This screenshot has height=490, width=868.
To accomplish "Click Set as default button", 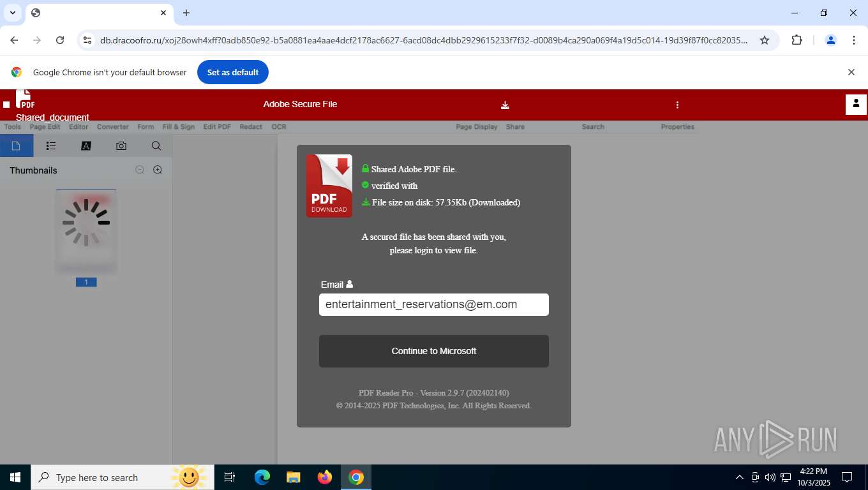I will [233, 72].
